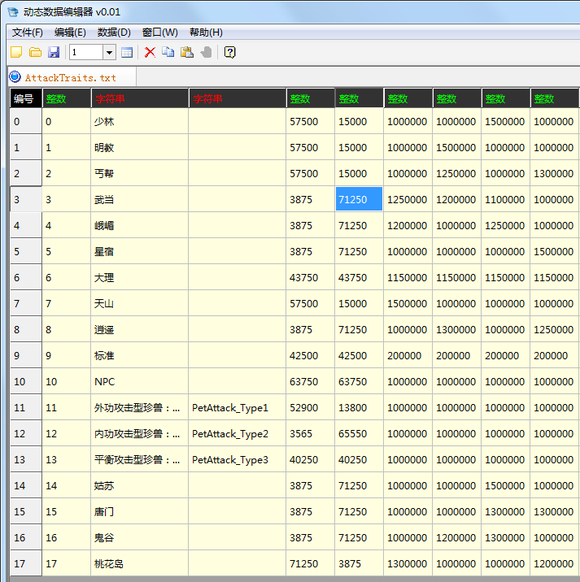Open the 文件(F) menu
The image size is (580, 582).
pos(27,33)
